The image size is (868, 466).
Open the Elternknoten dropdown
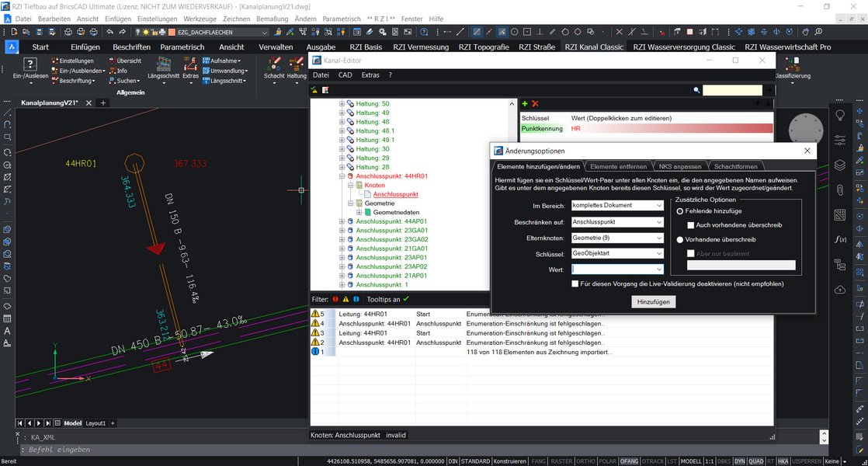point(617,238)
